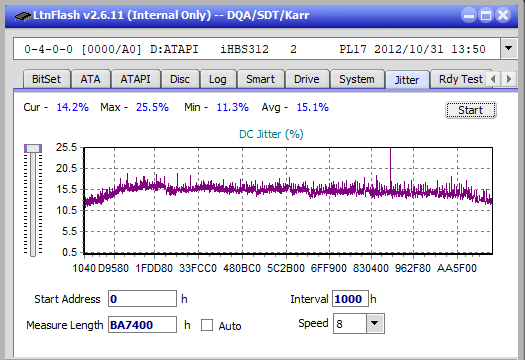This screenshot has width=525, height=360.
Task: Select the System tab
Action: point(357,79)
